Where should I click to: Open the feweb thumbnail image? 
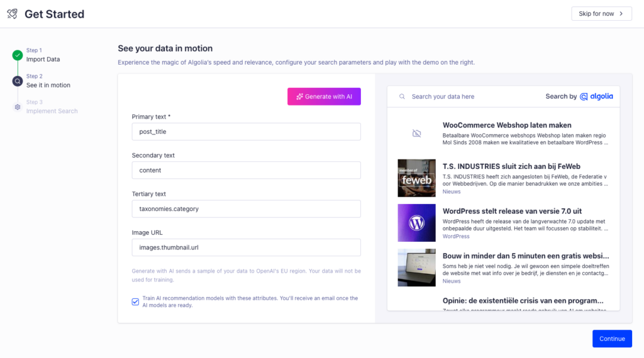pyautogui.click(x=416, y=178)
